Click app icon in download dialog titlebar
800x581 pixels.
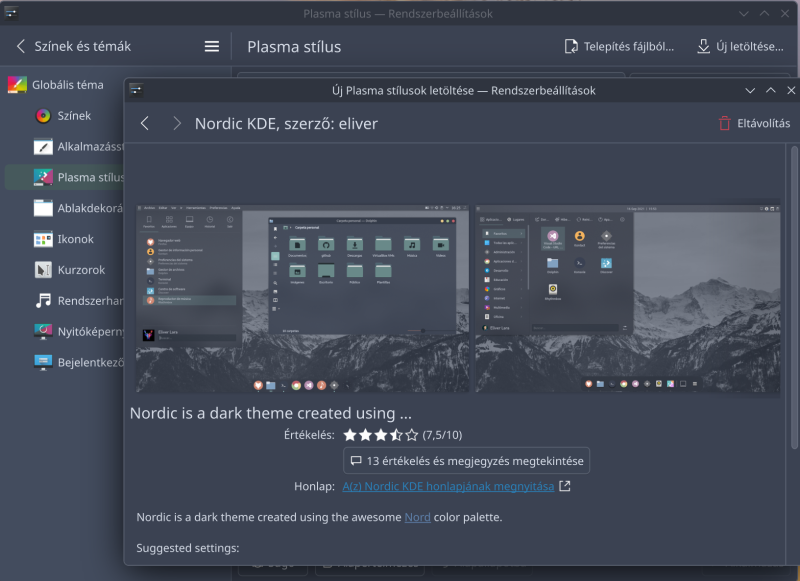pyautogui.click(x=136, y=90)
